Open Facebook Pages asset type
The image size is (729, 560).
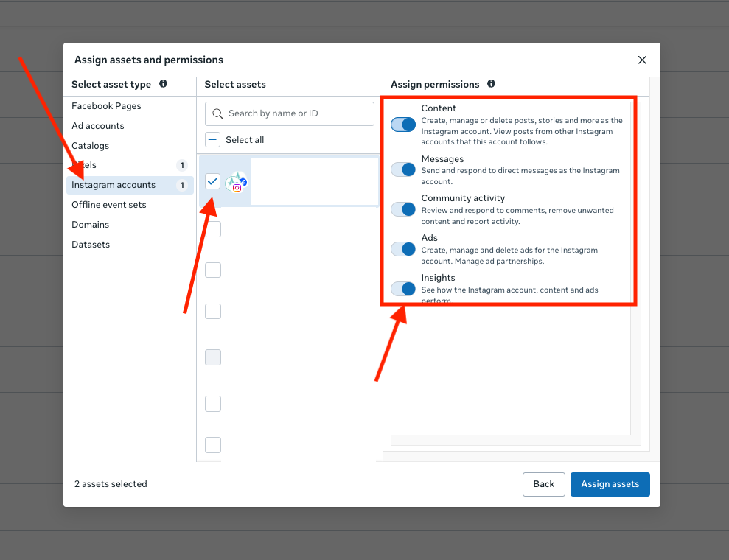coord(106,106)
